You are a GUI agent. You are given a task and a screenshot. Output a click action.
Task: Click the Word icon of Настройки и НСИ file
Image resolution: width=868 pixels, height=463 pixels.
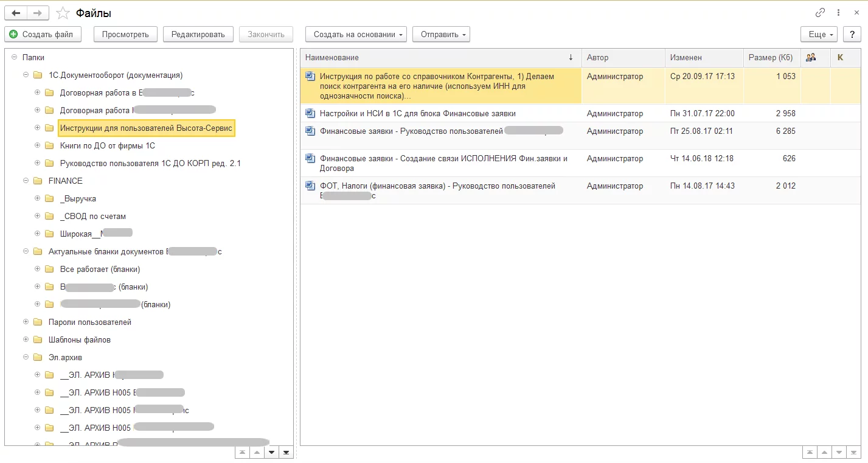click(310, 113)
